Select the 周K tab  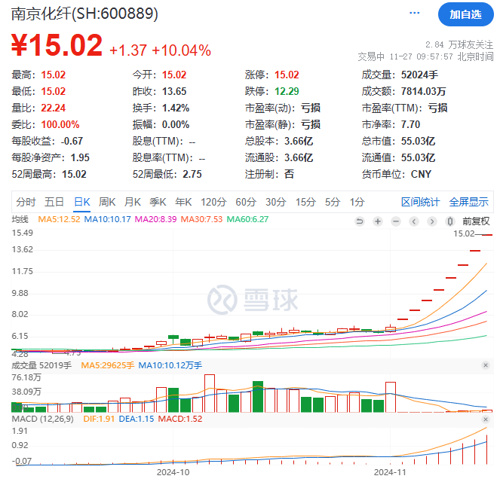pos(107,202)
